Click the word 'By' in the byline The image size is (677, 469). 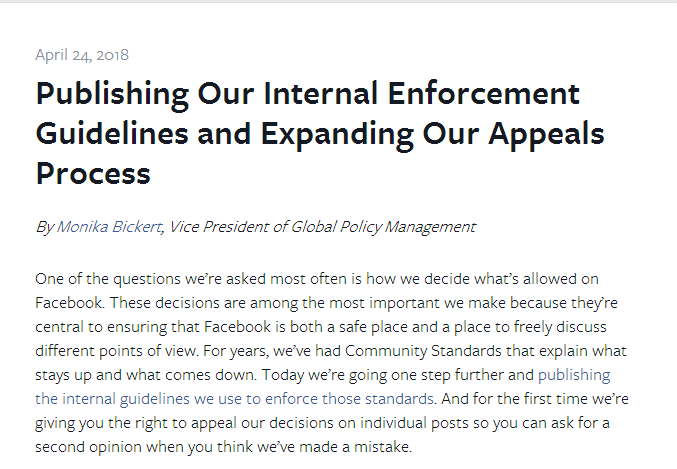(44, 227)
